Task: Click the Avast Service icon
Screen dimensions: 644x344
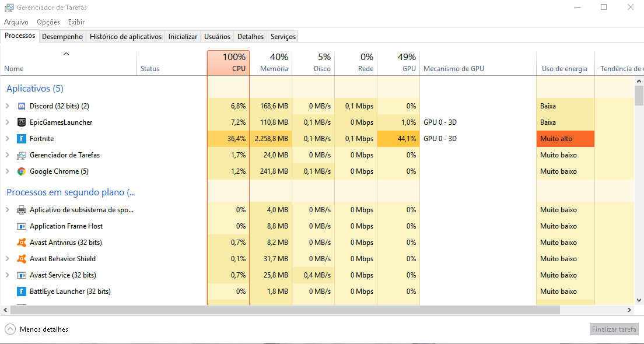Action: (22, 275)
